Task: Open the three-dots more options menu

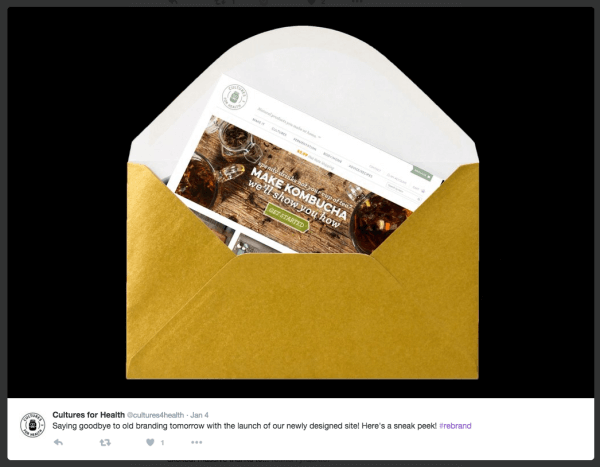Action: tap(196, 442)
